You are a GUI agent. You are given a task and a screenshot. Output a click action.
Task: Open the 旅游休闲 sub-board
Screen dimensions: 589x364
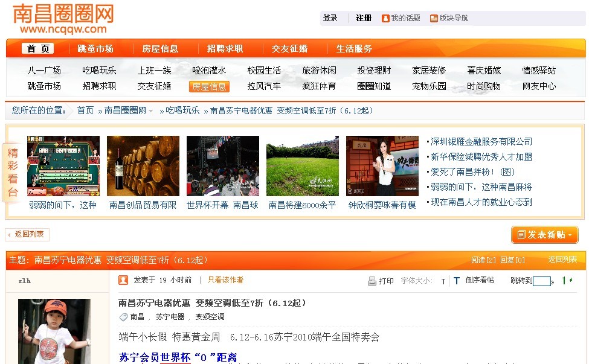coord(319,71)
